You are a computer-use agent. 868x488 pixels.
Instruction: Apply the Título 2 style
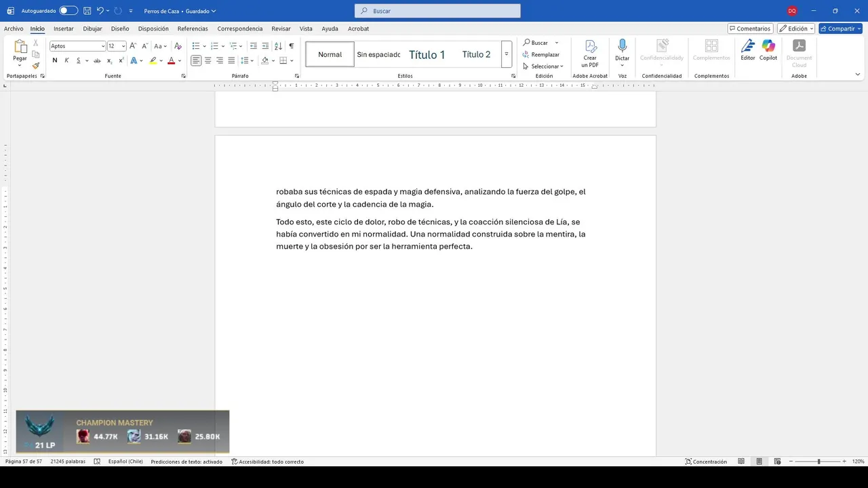pos(476,54)
